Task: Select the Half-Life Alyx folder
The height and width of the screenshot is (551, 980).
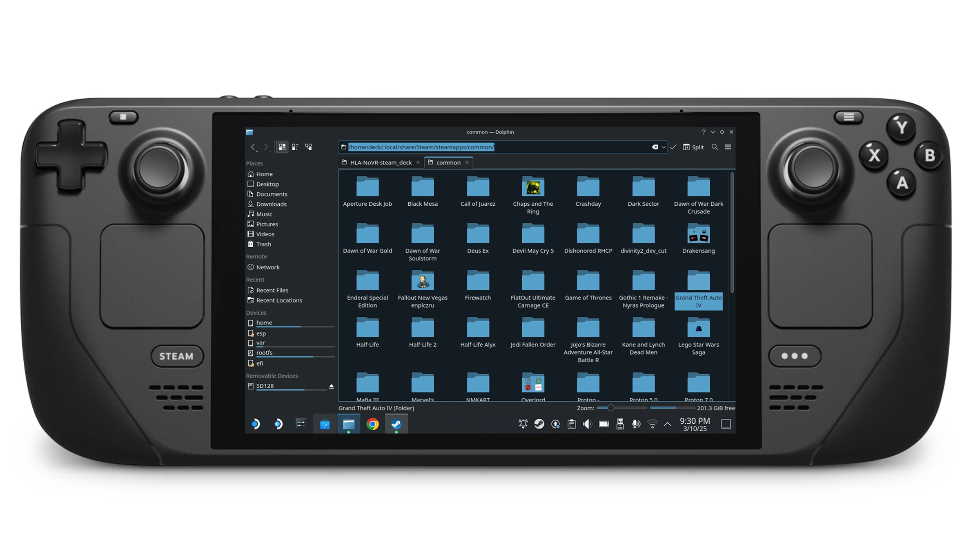Action: click(x=478, y=333)
